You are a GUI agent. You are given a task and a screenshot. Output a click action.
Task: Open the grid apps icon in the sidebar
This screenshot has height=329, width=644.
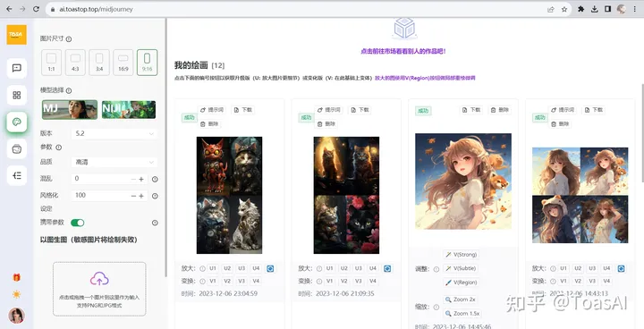point(17,96)
